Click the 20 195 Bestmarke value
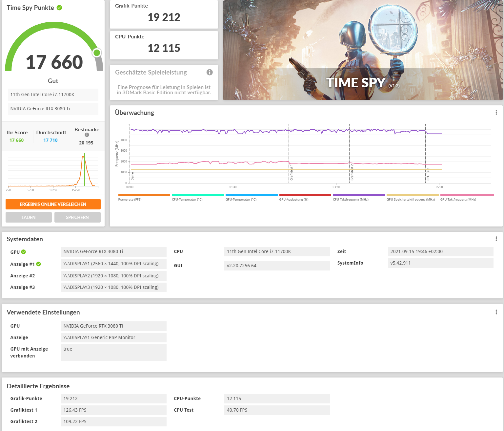The image size is (504, 431). click(86, 143)
